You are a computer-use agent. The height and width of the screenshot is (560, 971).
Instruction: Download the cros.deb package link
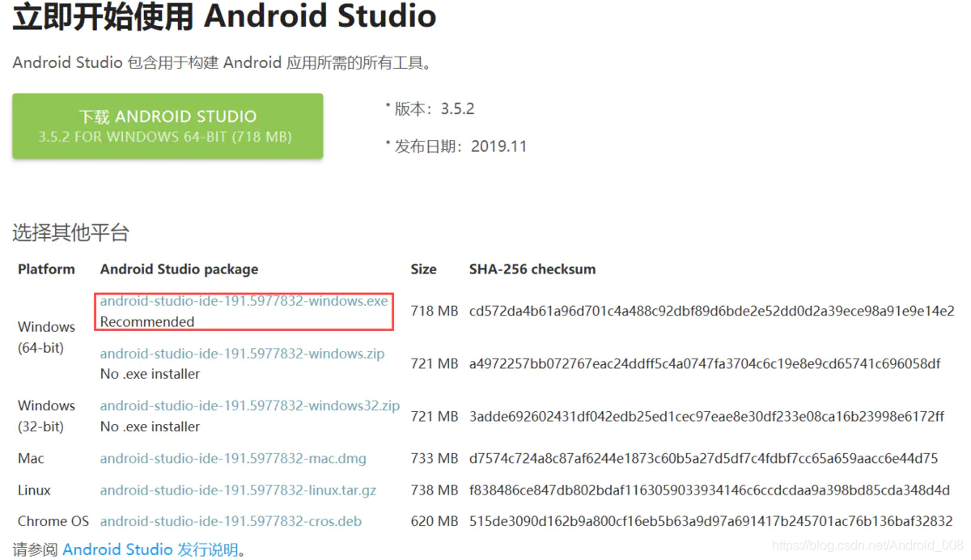[231, 522]
